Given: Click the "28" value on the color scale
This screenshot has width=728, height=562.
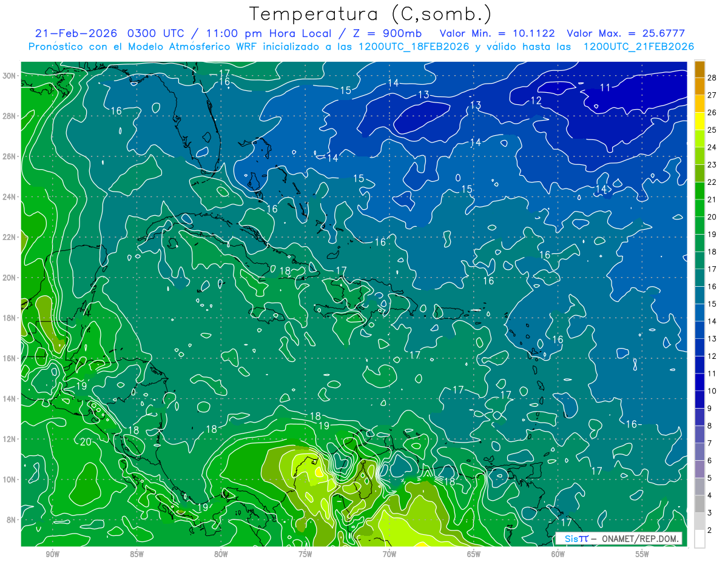Looking at the screenshot, I should pyautogui.click(x=712, y=78).
